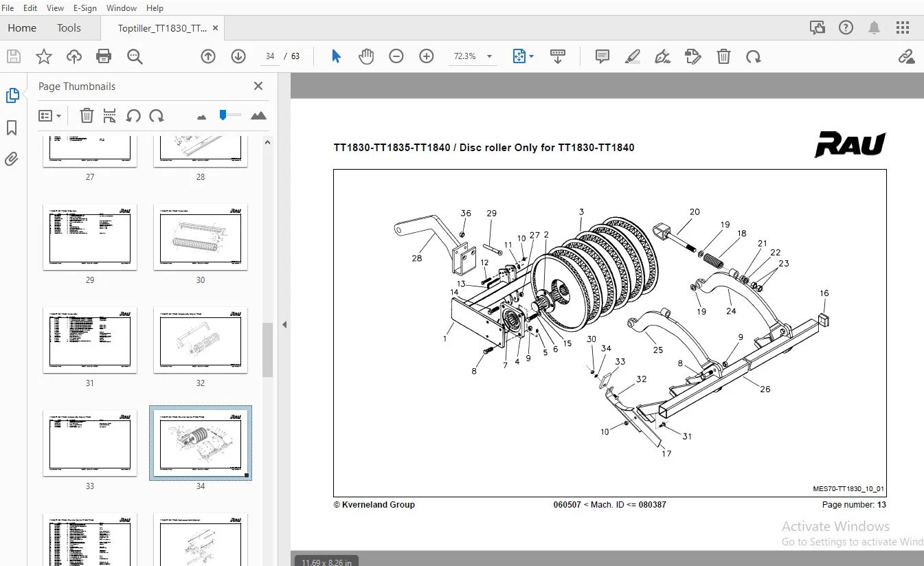The image size is (924, 566).
Task: Open the Sign document pen tool
Action: (x=663, y=56)
